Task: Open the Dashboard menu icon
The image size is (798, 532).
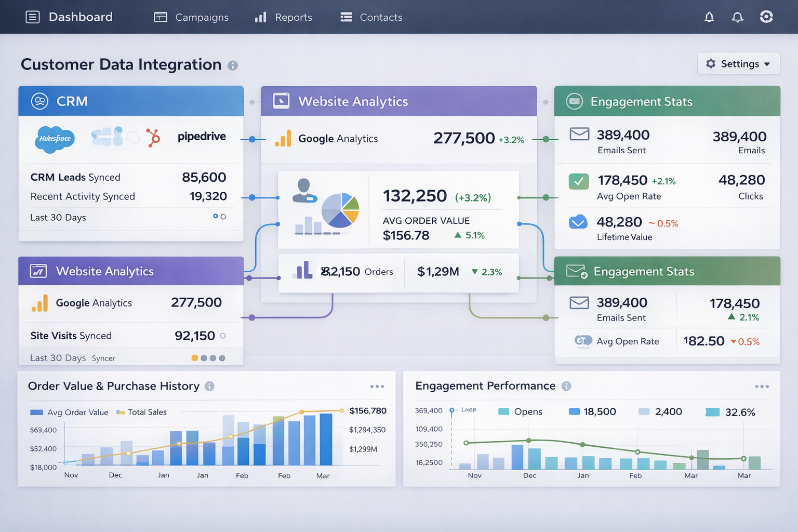Action: point(33,17)
